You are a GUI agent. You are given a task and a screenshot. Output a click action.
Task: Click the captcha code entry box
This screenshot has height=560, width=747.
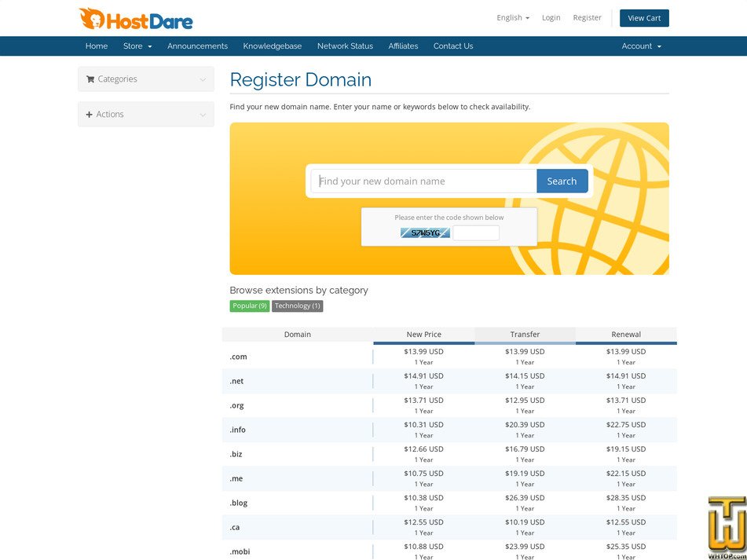pyautogui.click(x=476, y=232)
